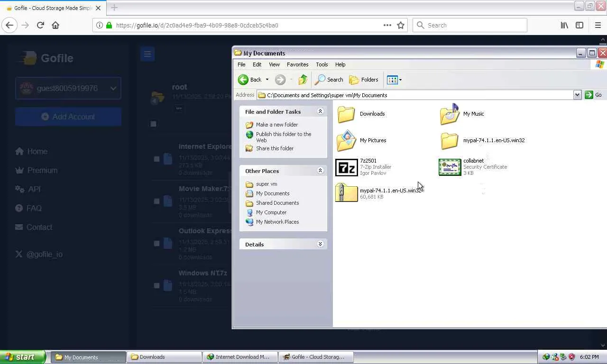Click the Go button beside the address bar
Image resolution: width=607 pixels, height=364 pixels.
[594, 95]
